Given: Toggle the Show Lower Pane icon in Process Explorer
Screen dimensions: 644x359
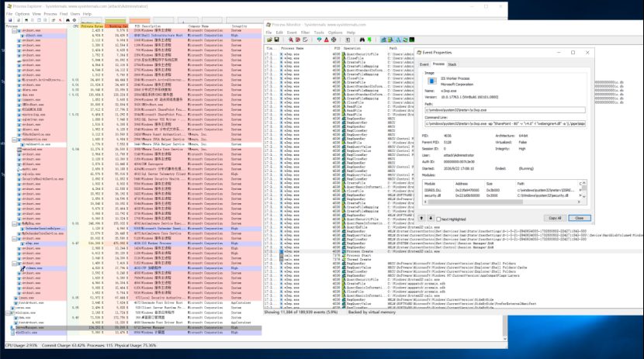Looking at the screenshot, I should (39, 20).
